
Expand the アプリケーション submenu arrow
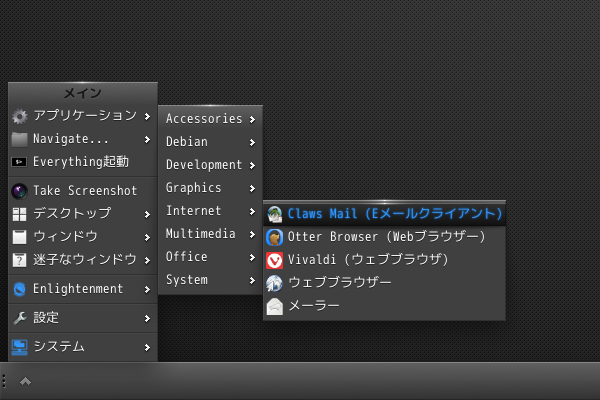point(147,116)
